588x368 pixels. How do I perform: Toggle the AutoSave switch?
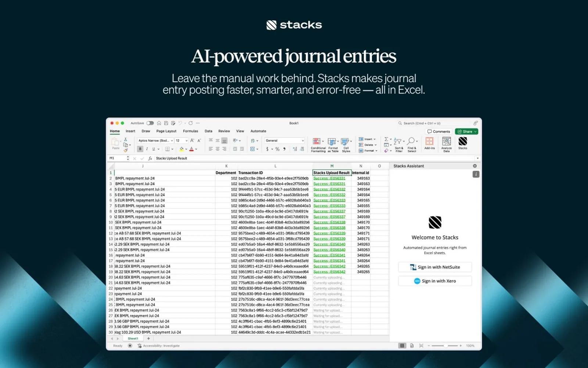(150, 123)
